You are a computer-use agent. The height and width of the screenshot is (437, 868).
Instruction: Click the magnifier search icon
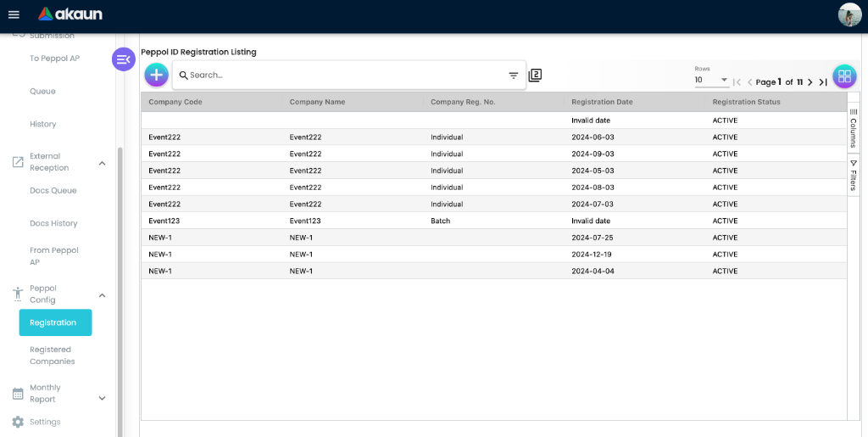(184, 76)
